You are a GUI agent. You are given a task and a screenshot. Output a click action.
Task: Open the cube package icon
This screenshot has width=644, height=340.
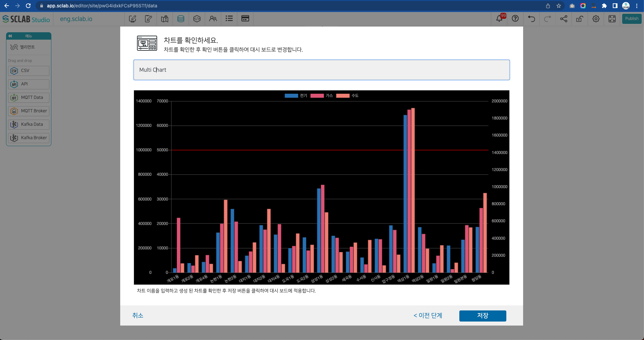[x=197, y=19]
